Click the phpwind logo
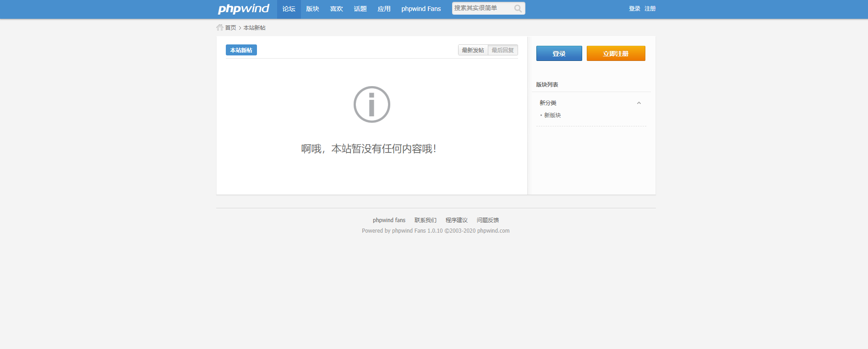Viewport: 868px width, 349px height. pos(243,9)
